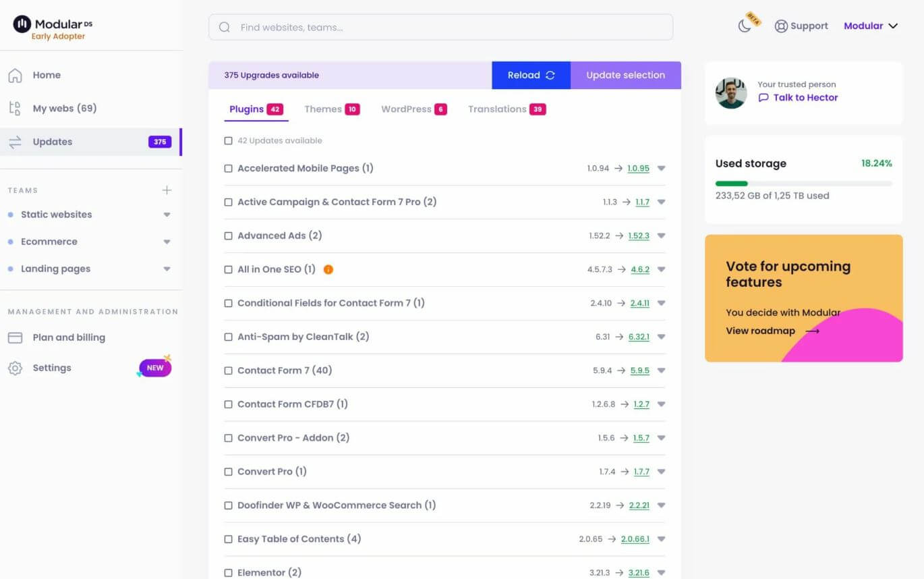
Task: Click version 4.6.2 link for All in One SEO
Action: tap(640, 269)
